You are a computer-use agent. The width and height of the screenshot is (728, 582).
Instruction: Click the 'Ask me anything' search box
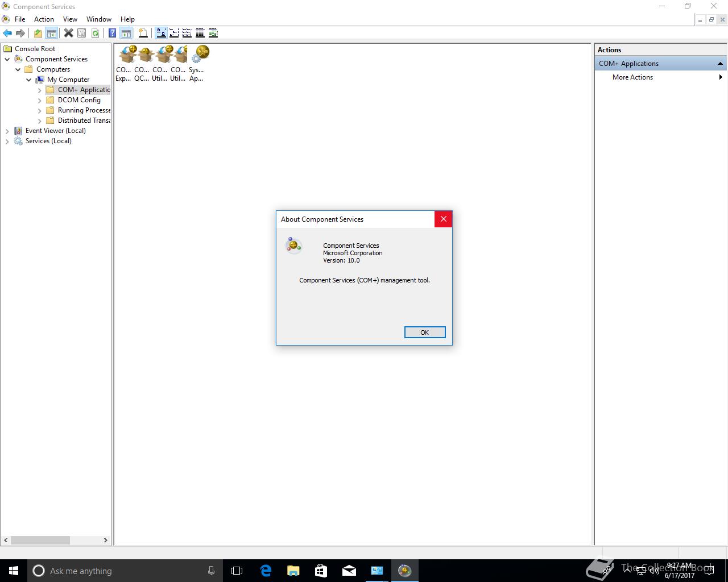coord(125,571)
